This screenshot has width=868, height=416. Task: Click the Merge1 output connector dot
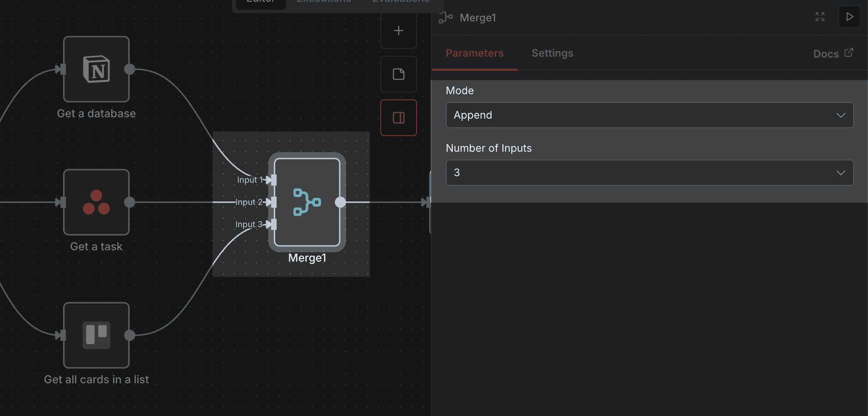click(340, 202)
